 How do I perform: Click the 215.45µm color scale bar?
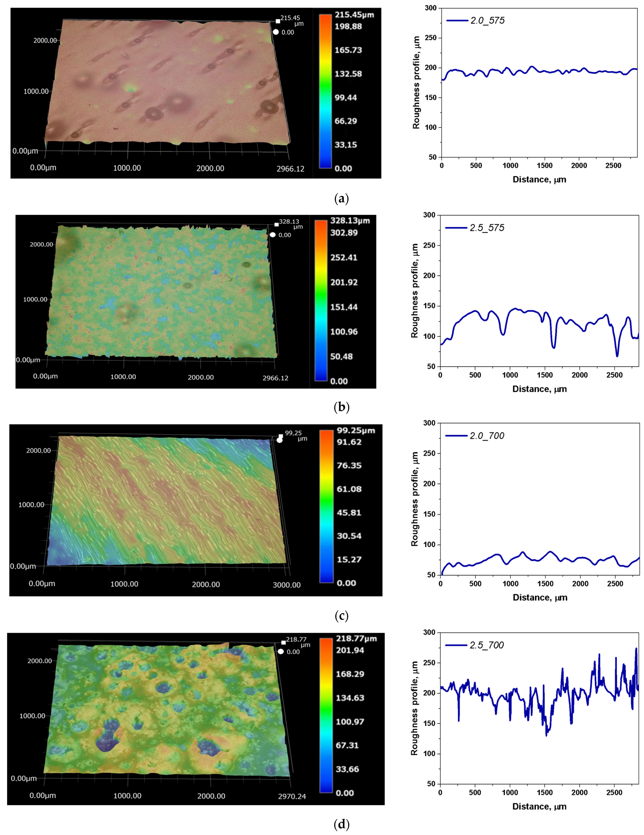click(x=325, y=91)
